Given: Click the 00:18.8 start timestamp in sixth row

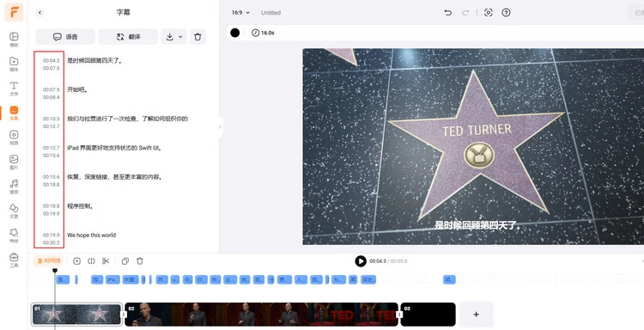Looking at the screenshot, I should click(x=52, y=206).
